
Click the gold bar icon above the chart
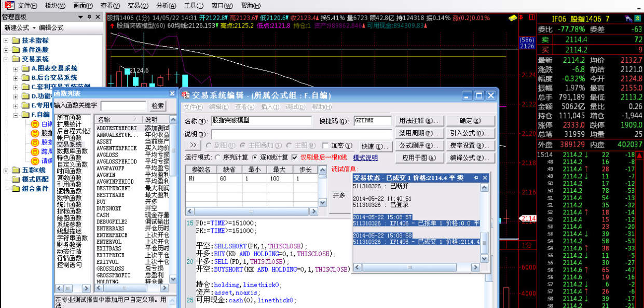513,18
